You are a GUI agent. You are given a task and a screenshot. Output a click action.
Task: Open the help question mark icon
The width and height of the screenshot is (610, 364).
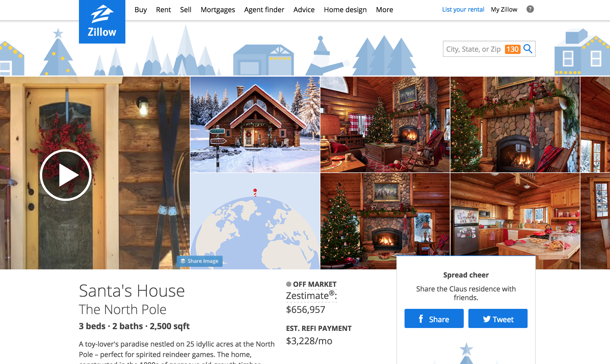[530, 9]
